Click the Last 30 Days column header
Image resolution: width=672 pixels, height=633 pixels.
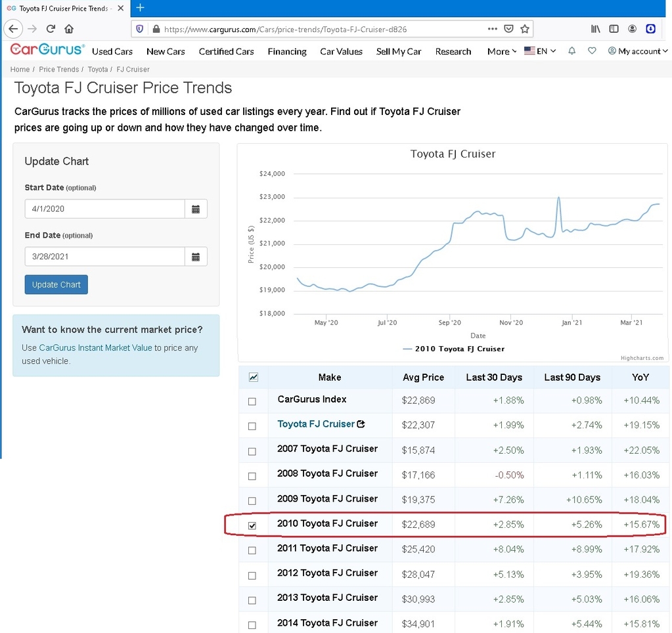pyautogui.click(x=494, y=378)
